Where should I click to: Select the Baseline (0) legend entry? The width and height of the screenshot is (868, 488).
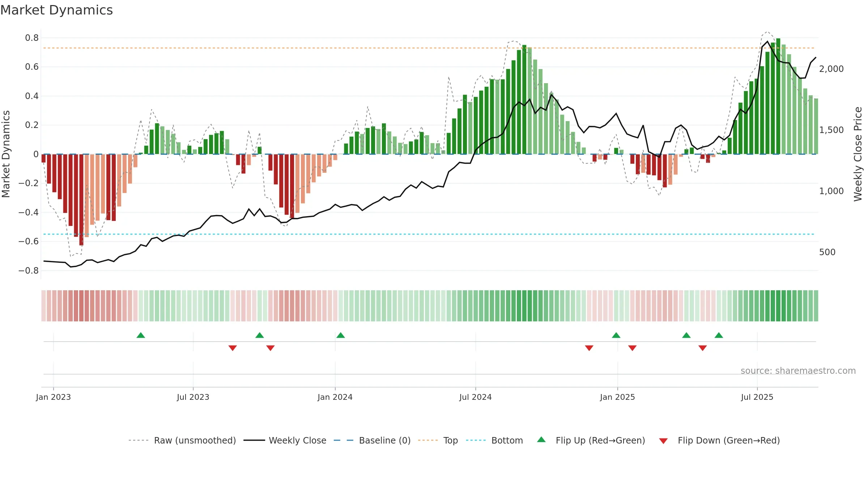(372, 440)
